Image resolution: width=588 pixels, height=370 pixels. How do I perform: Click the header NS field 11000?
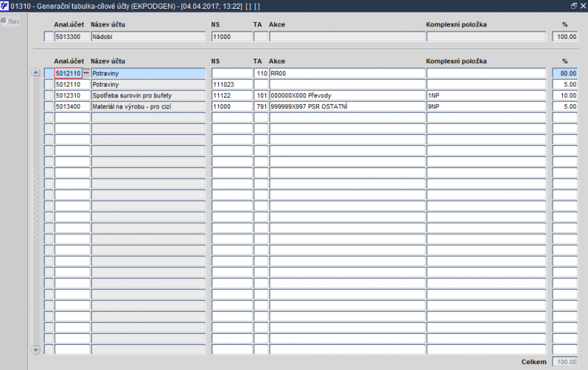click(x=232, y=37)
